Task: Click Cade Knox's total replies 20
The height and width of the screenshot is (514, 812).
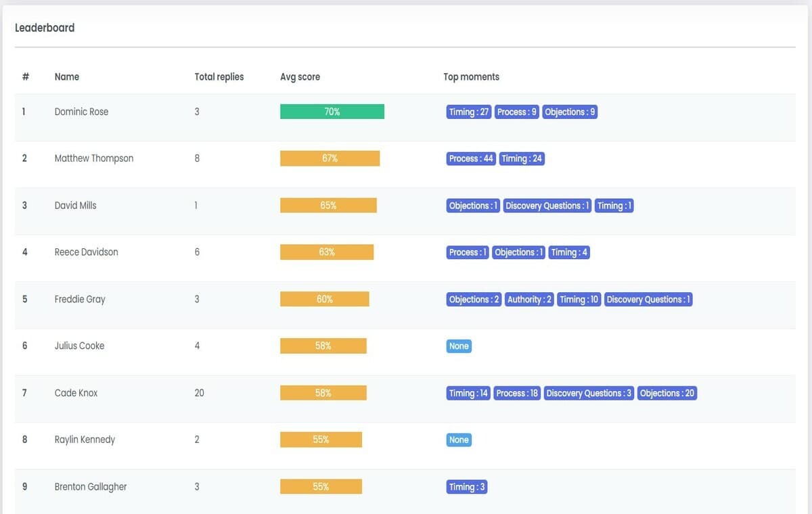Action: [x=199, y=393]
